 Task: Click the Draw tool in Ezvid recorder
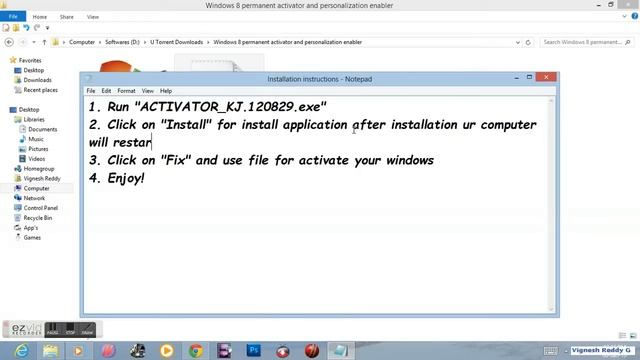(x=87, y=329)
